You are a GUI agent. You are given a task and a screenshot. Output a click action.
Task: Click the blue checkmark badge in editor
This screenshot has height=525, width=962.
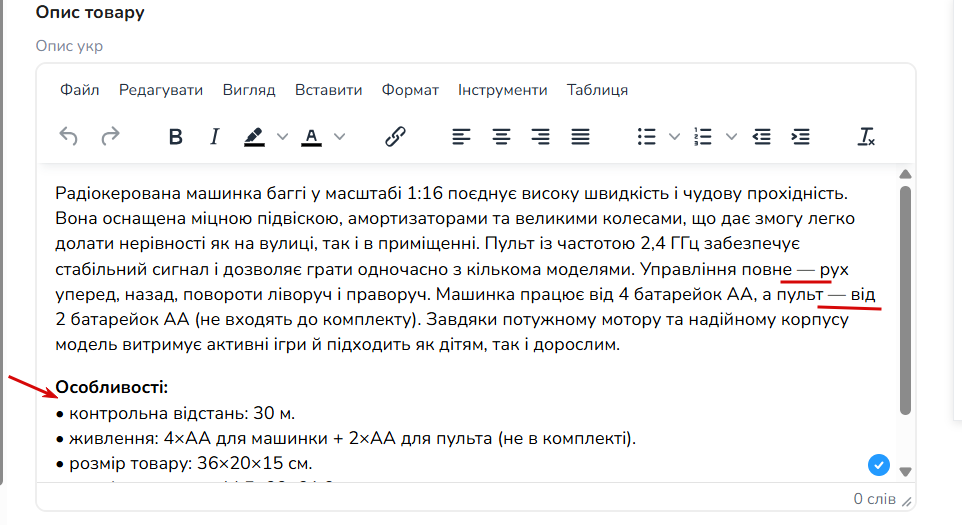click(879, 465)
